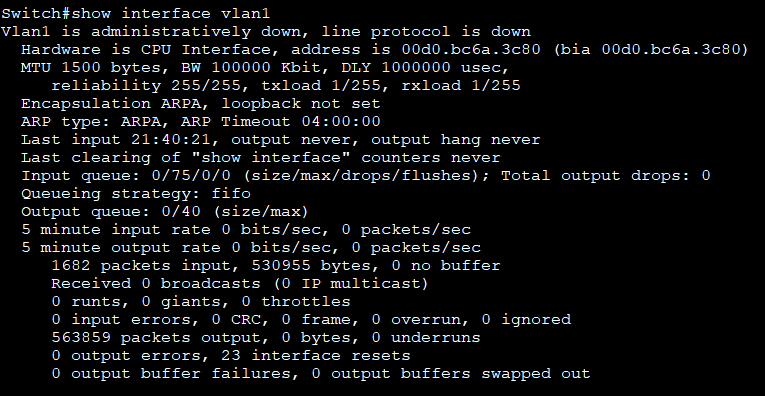Click the 'reliability 255/255' text

click(x=146, y=85)
